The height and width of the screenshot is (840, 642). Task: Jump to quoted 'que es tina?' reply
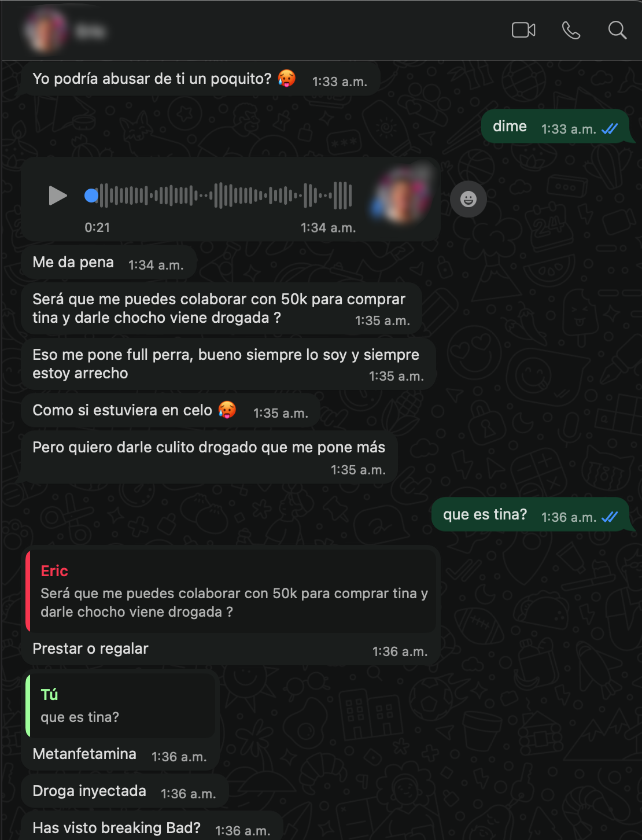pos(121,705)
